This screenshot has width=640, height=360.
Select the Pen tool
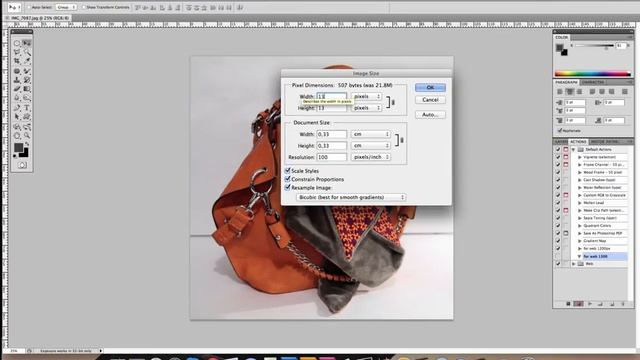(17, 108)
